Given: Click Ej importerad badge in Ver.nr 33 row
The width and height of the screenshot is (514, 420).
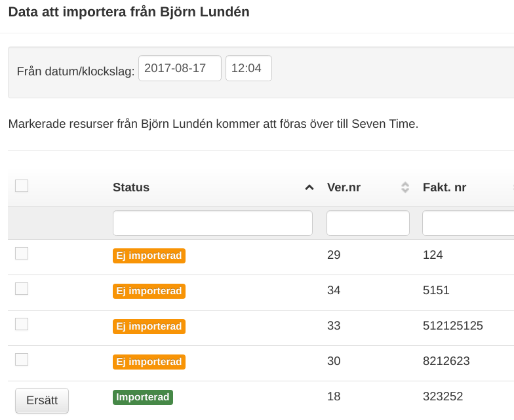Looking at the screenshot, I should tap(149, 326).
